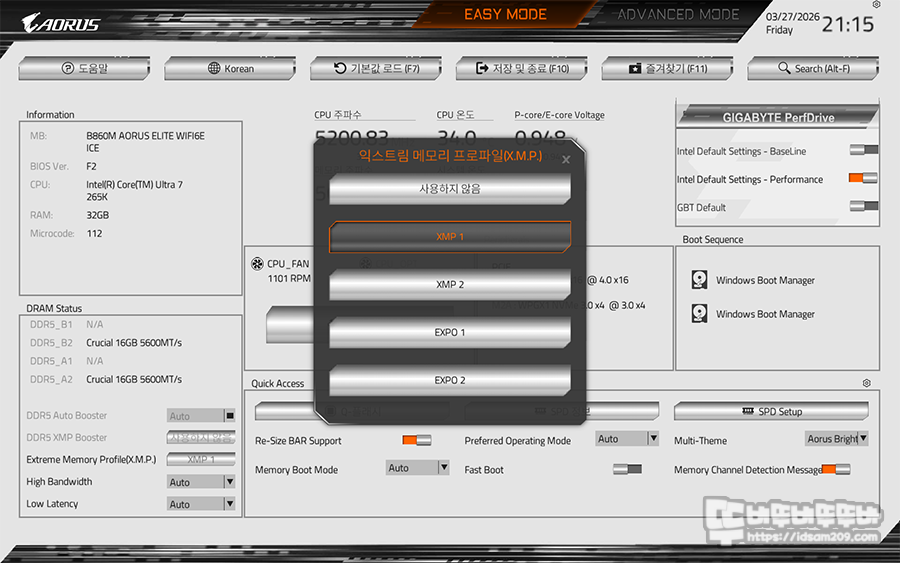Click DDR5_B2 Crucial 16GB 5600MT/s entry
Image resolution: width=900 pixels, height=563 pixels.
134,343
